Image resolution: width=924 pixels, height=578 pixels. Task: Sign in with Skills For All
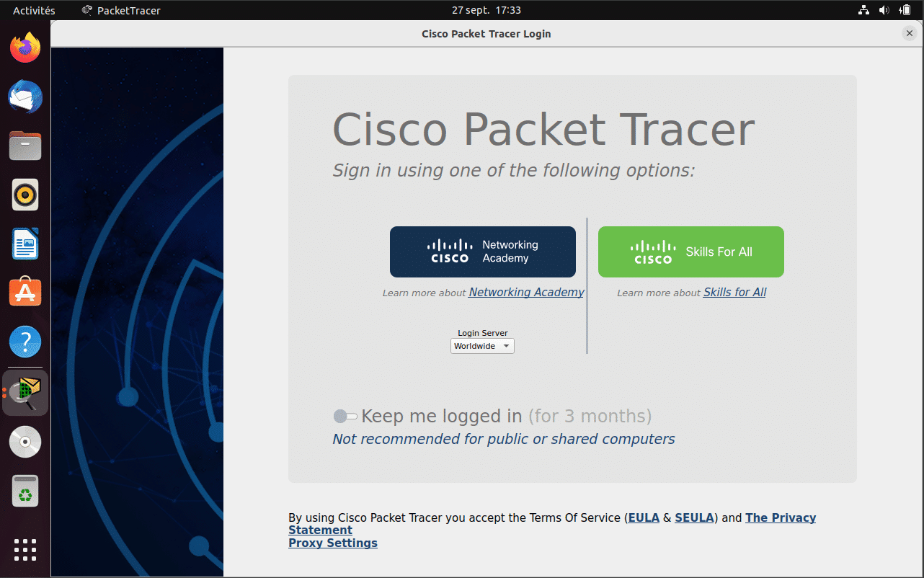tap(690, 252)
